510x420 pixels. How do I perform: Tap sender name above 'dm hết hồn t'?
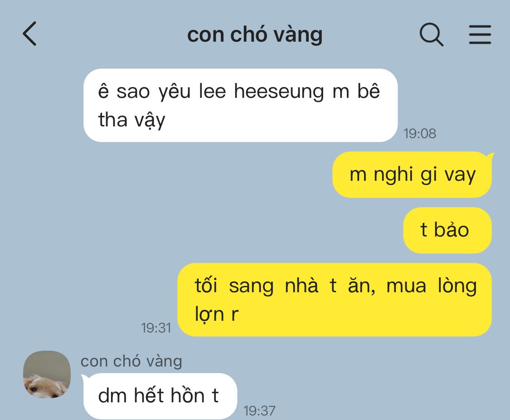tap(131, 361)
